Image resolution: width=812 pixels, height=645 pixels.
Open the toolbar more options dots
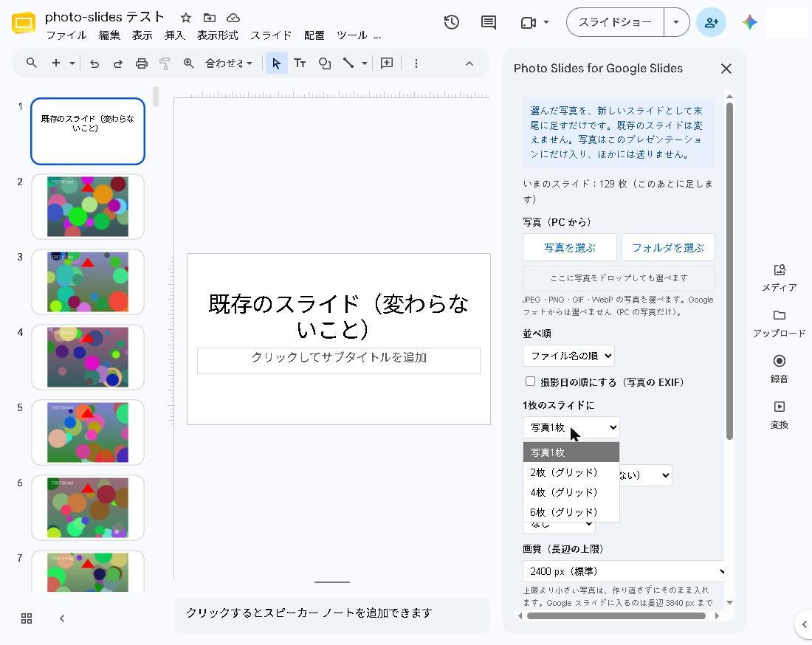416,63
